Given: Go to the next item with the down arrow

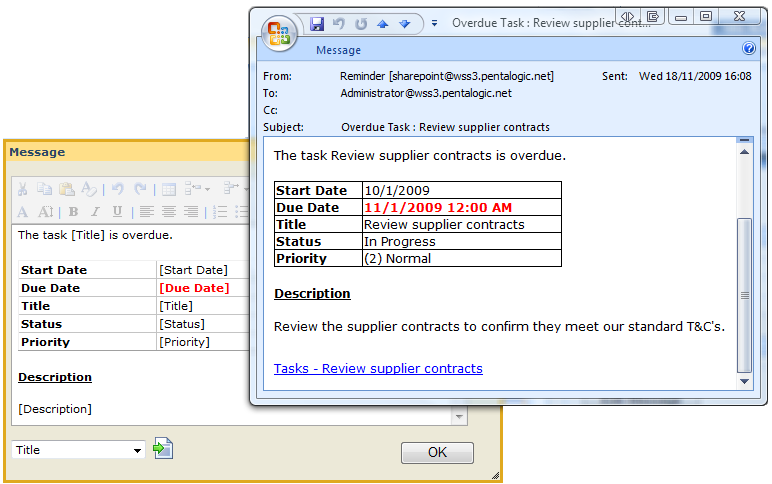Looking at the screenshot, I should coord(405,24).
